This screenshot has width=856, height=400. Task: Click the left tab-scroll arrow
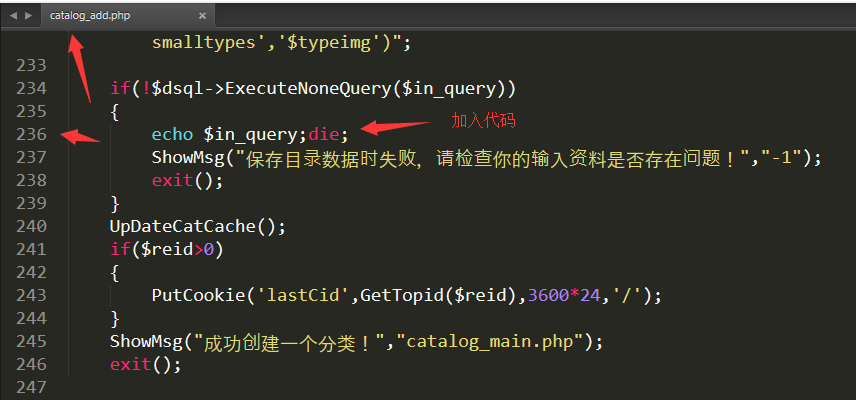tap(13, 16)
